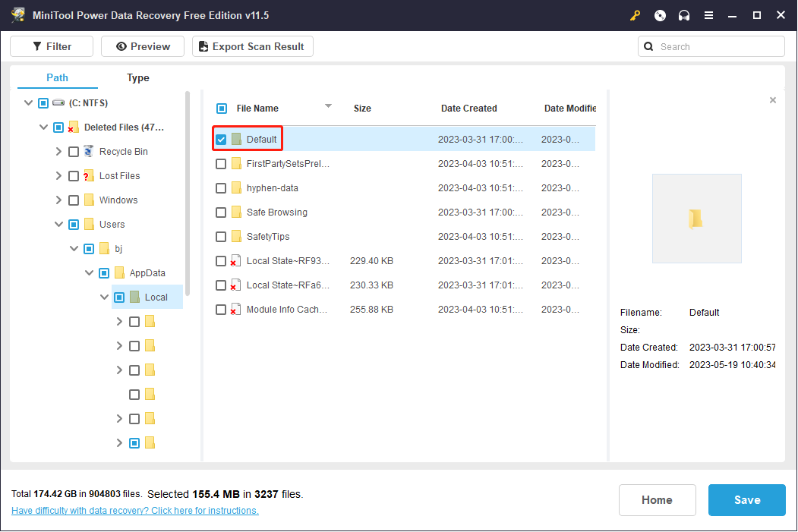Select the Users folder in tree

[x=112, y=225]
